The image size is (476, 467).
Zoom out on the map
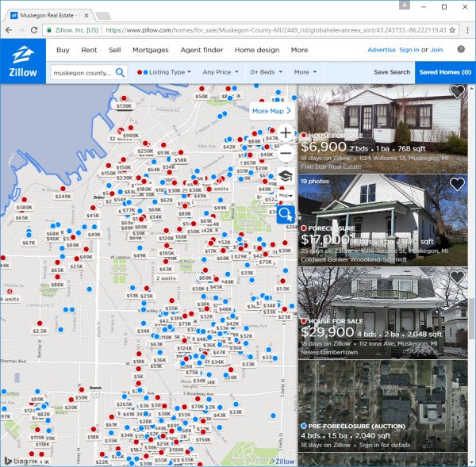[286, 153]
